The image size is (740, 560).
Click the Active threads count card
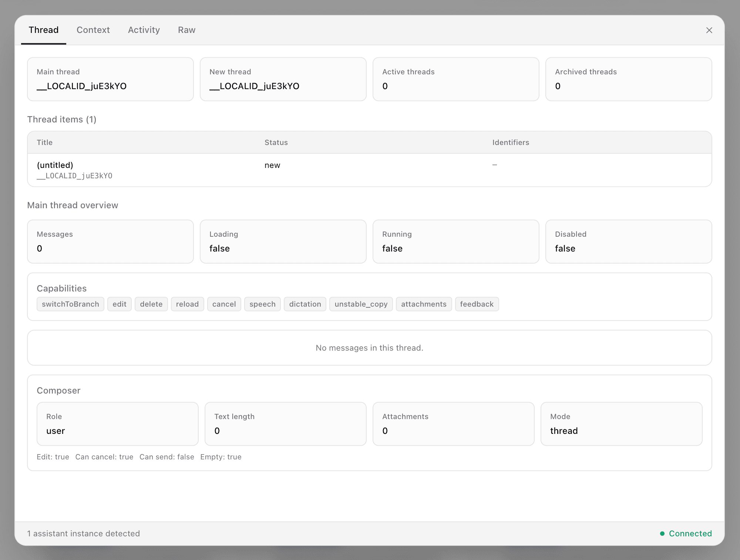(x=456, y=79)
